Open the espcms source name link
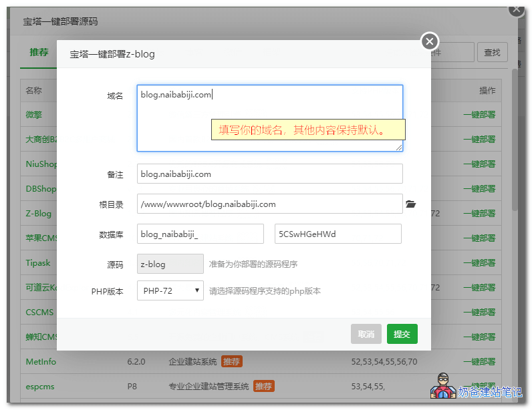This screenshot has width=532, height=410. click(x=40, y=387)
